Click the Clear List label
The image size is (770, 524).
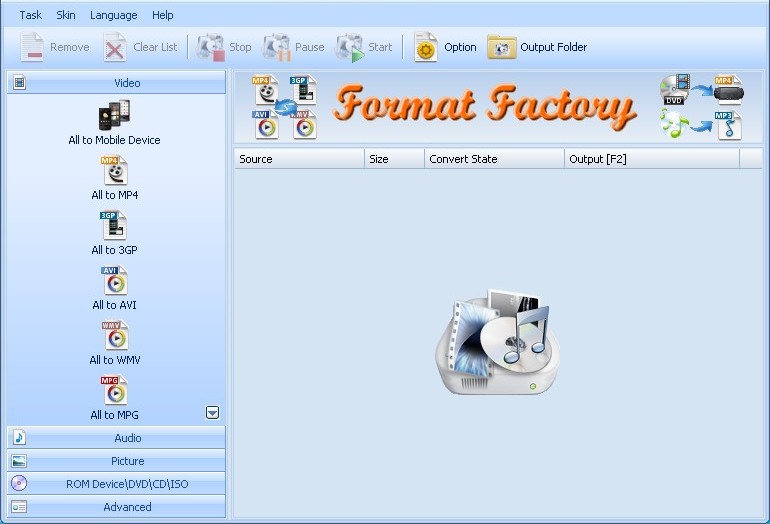pos(155,47)
